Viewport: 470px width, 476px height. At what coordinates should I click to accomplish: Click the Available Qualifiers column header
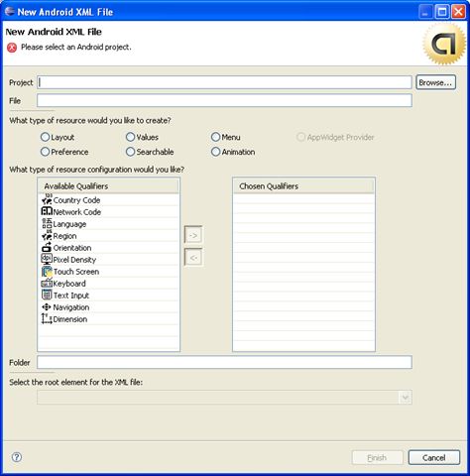coord(109,186)
